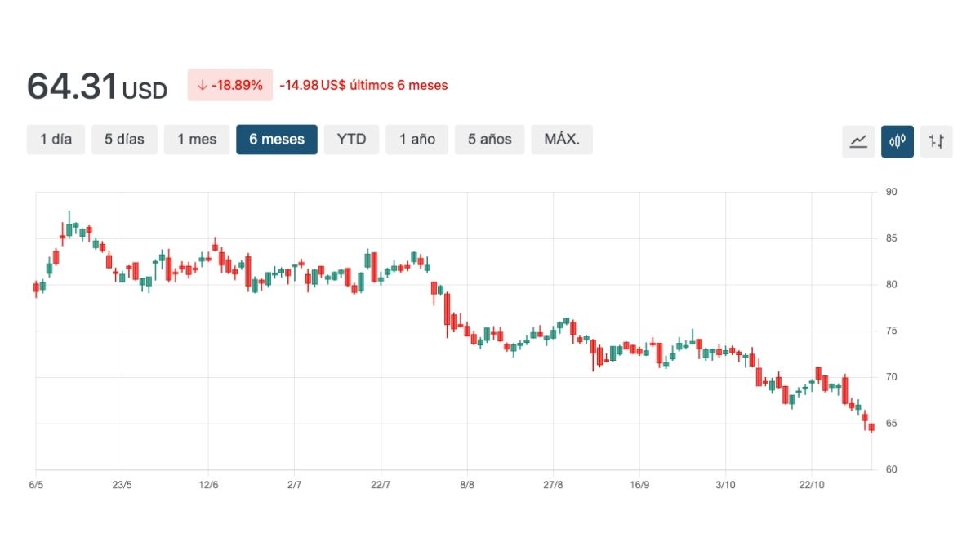Switch to line chart view icon
The height and width of the screenshot is (551, 980).
click(x=858, y=141)
